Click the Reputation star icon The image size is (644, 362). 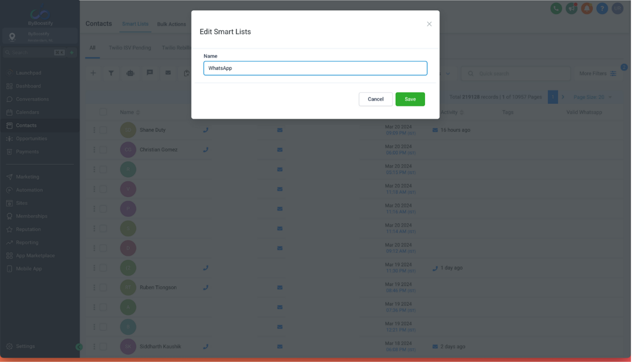coord(9,229)
